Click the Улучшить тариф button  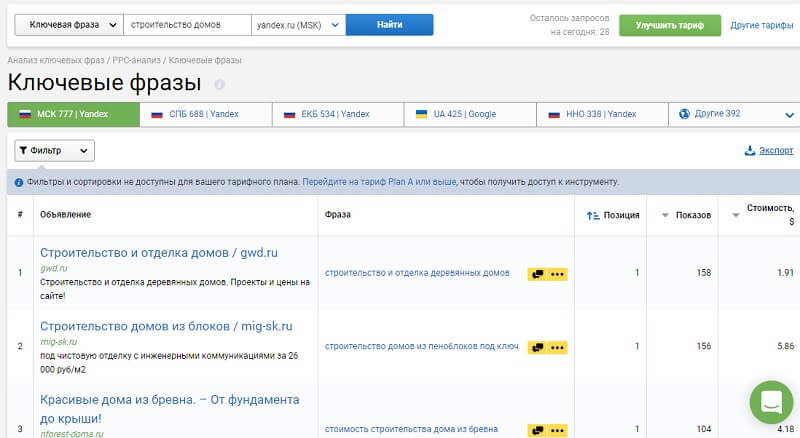pyautogui.click(x=669, y=25)
